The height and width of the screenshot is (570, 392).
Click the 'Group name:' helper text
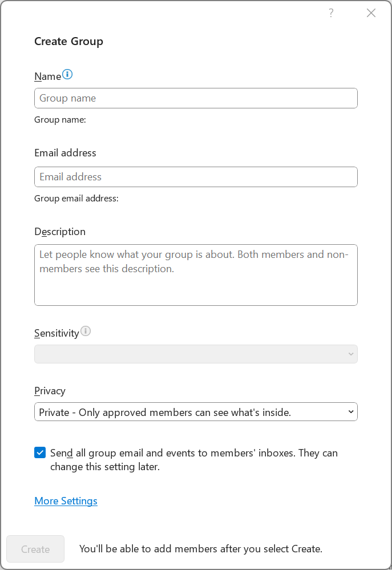[60, 120]
